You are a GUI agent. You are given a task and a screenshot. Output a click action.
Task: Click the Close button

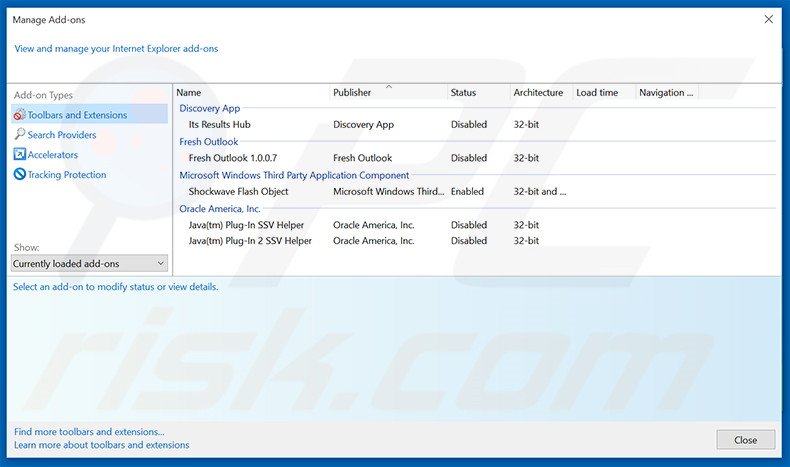(x=746, y=440)
